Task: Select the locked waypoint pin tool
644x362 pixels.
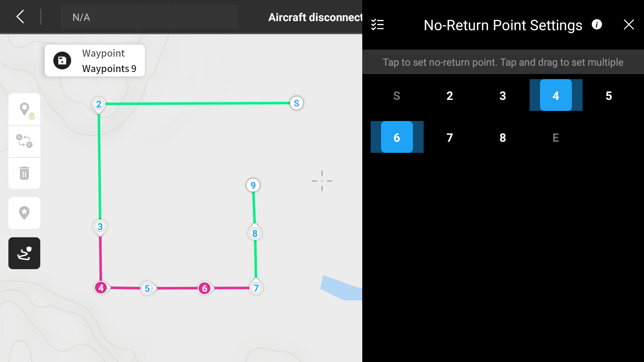Action: pyautogui.click(x=24, y=109)
